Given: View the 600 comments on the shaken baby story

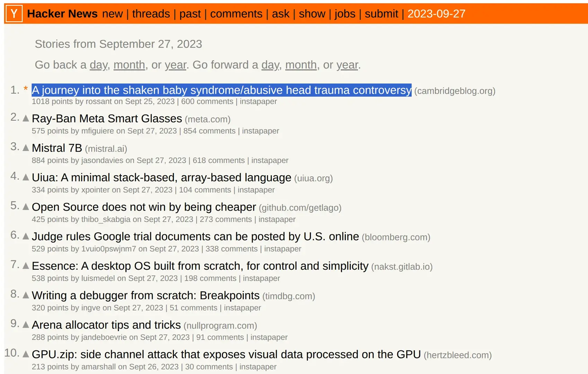Looking at the screenshot, I should (x=208, y=101).
